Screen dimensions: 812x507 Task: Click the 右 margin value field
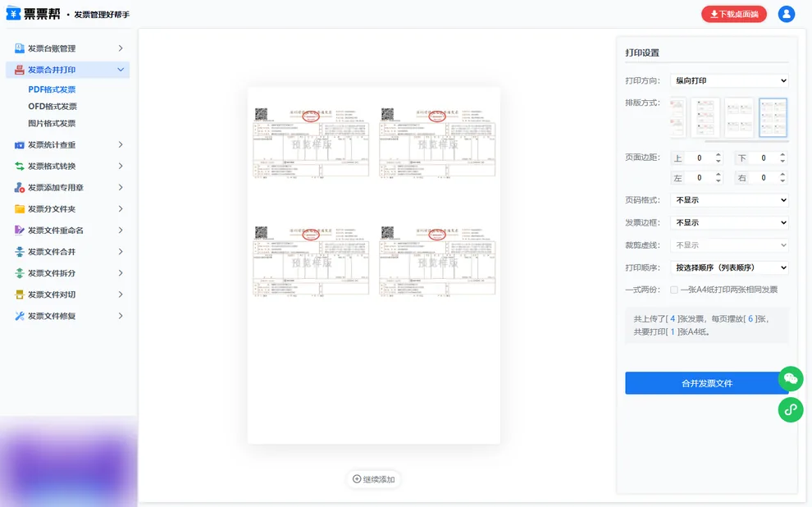coord(764,178)
